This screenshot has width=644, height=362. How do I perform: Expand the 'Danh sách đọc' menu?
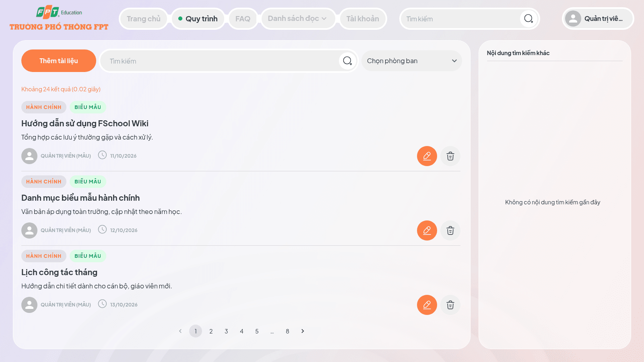[x=298, y=19]
